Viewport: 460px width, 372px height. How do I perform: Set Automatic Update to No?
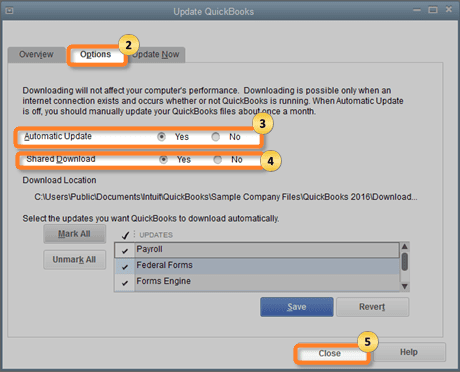click(x=216, y=137)
